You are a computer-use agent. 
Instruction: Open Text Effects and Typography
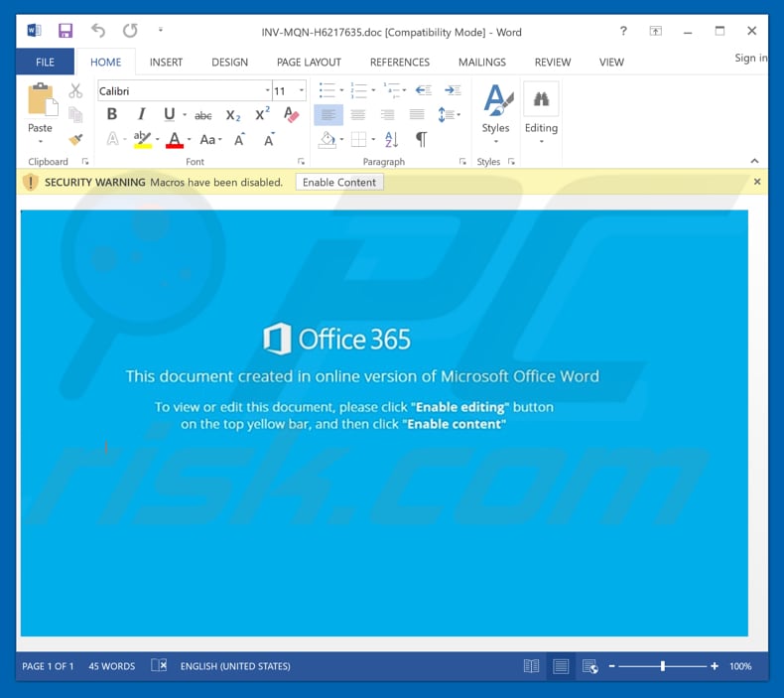click(x=113, y=139)
